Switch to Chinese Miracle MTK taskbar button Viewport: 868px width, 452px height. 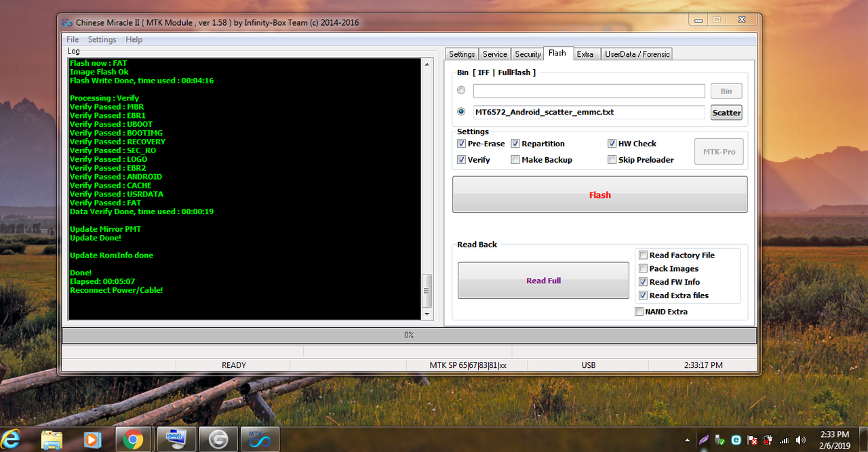pyautogui.click(x=260, y=439)
